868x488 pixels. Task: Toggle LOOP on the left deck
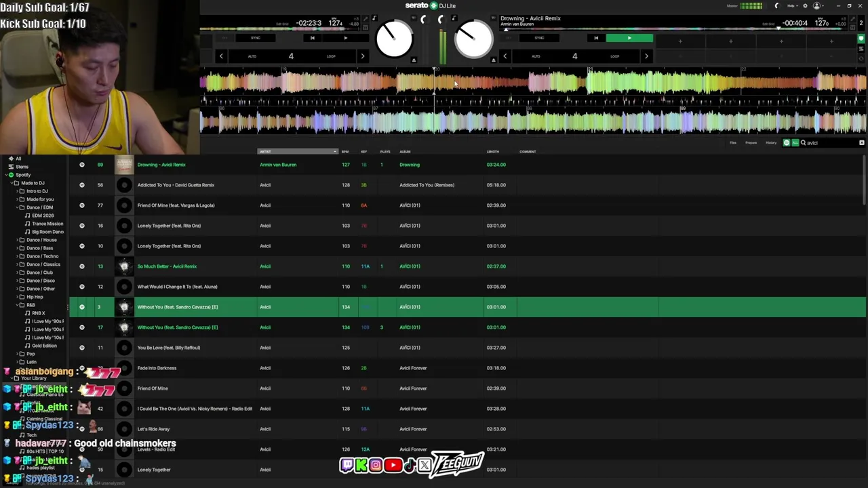(x=331, y=56)
